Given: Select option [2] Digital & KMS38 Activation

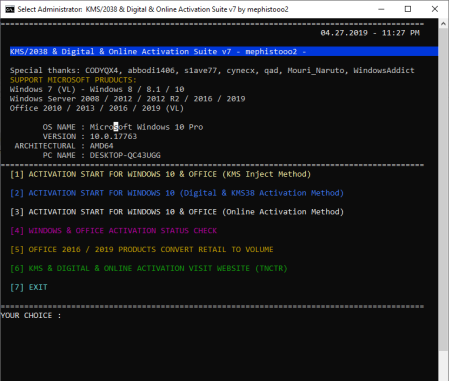Looking at the screenshot, I should click(177, 193).
